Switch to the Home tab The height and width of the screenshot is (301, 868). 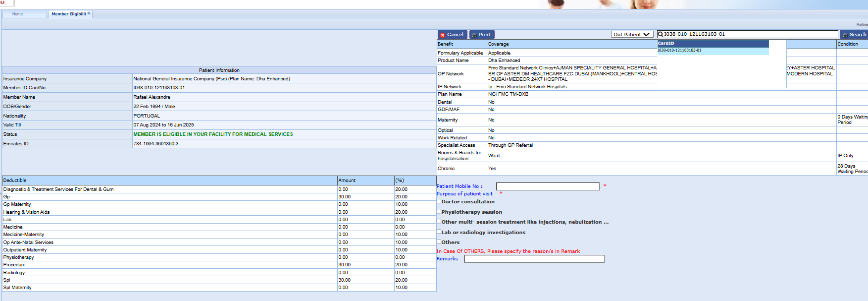pyautogui.click(x=18, y=14)
